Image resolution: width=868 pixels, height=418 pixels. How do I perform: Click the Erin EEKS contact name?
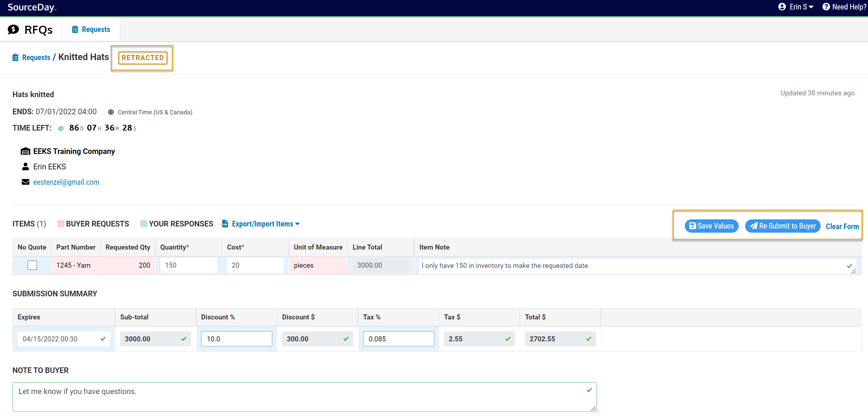pyautogui.click(x=49, y=167)
